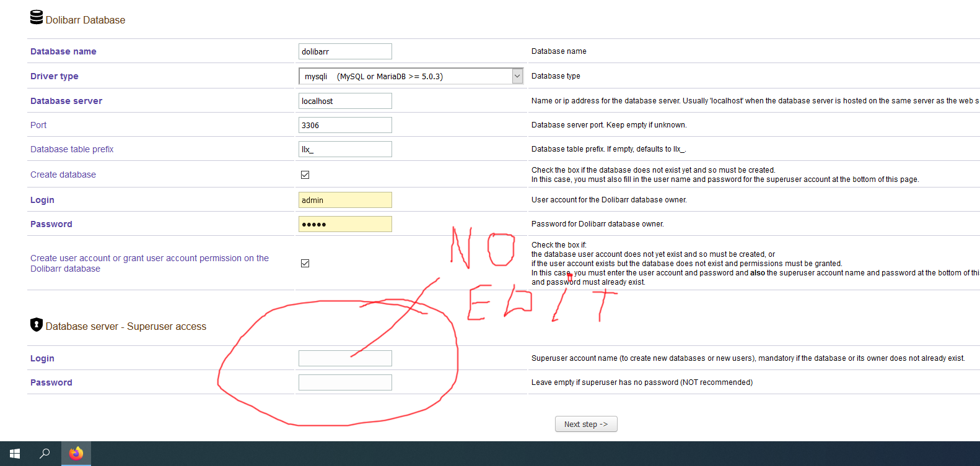
Task: Click the 'Database type' description text
Action: point(556,76)
